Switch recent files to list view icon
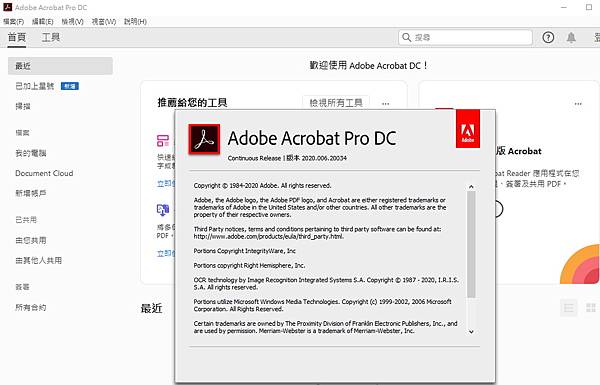 tap(569, 308)
